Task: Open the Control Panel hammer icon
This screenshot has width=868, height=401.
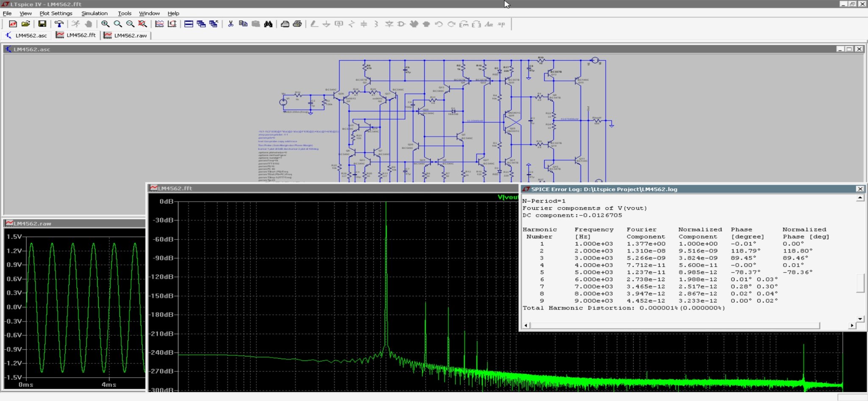Action: [59, 24]
